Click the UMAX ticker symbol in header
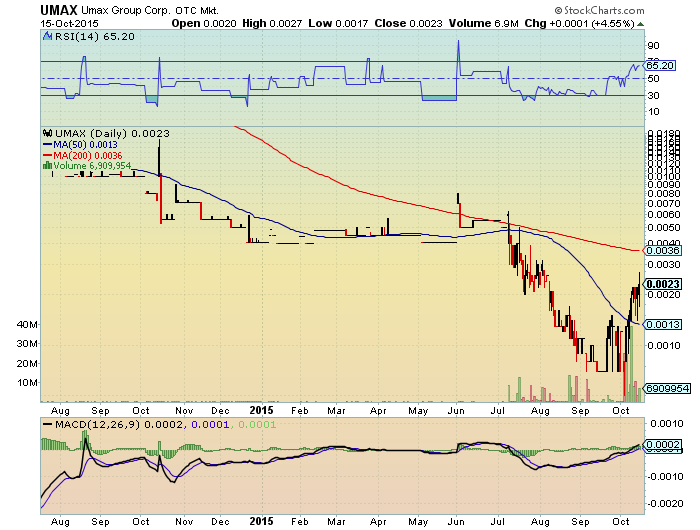Image resolution: width=700 pixels, height=530 pixels. click(x=59, y=10)
